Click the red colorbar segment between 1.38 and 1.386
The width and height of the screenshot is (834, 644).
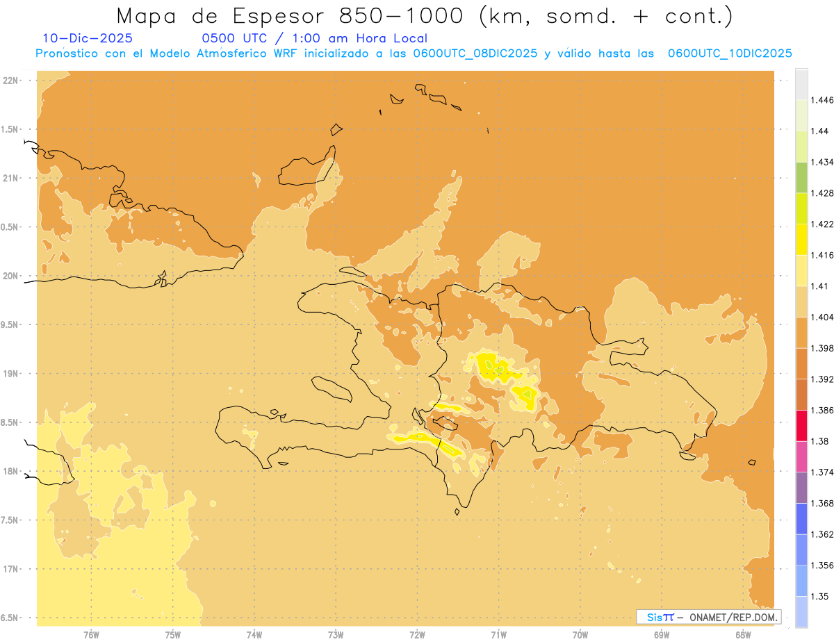[x=801, y=426]
